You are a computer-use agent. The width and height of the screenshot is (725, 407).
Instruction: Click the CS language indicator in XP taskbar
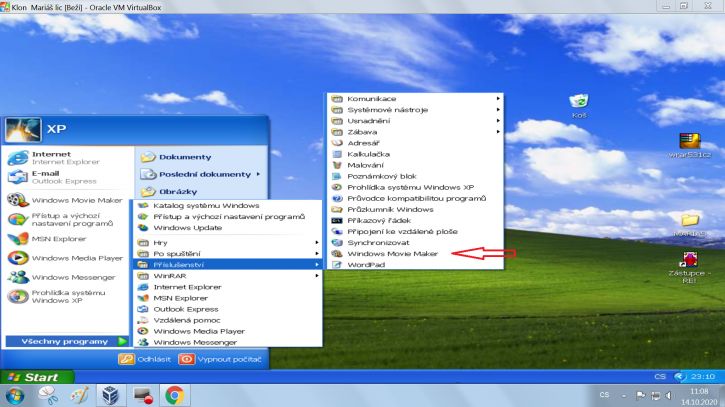(x=660, y=376)
